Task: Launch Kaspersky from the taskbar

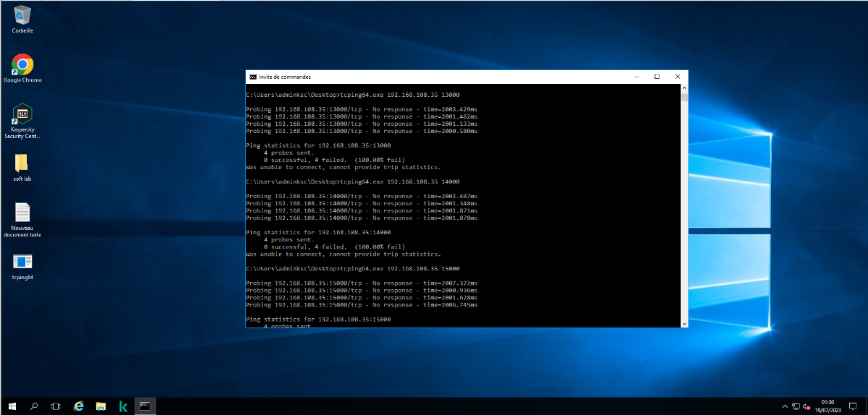Action: click(124, 406)
